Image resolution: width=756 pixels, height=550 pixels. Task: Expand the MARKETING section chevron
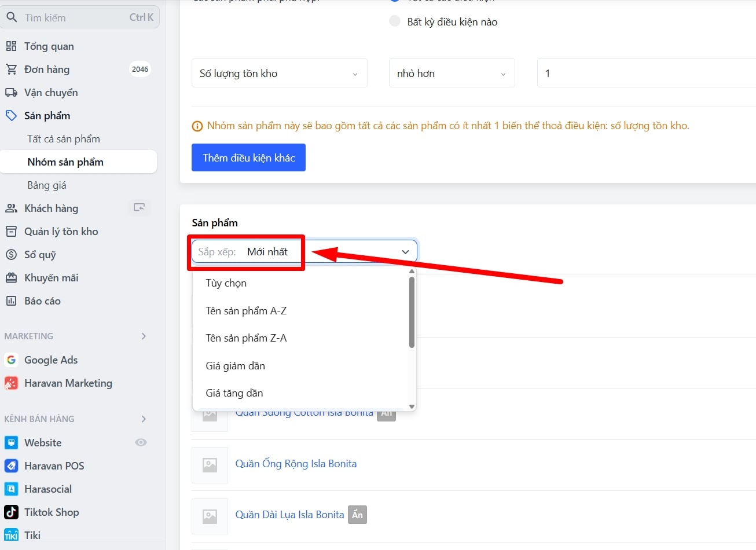tap(144, 336)
